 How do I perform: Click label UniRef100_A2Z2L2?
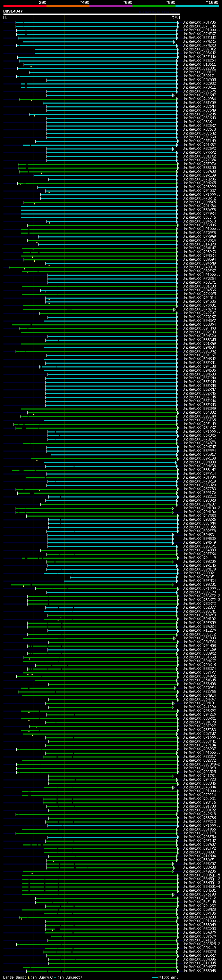coord(199,497)
